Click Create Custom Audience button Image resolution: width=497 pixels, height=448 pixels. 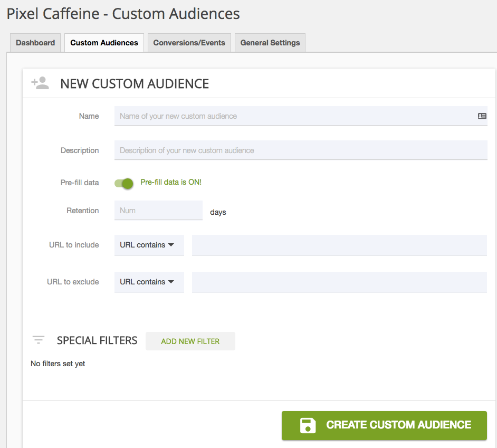[x=384, y=425]
